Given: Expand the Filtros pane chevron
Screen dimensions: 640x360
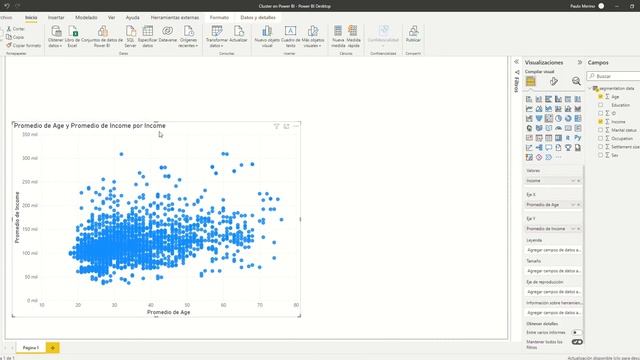Looking at the screenshot, I should coord(516,62).
